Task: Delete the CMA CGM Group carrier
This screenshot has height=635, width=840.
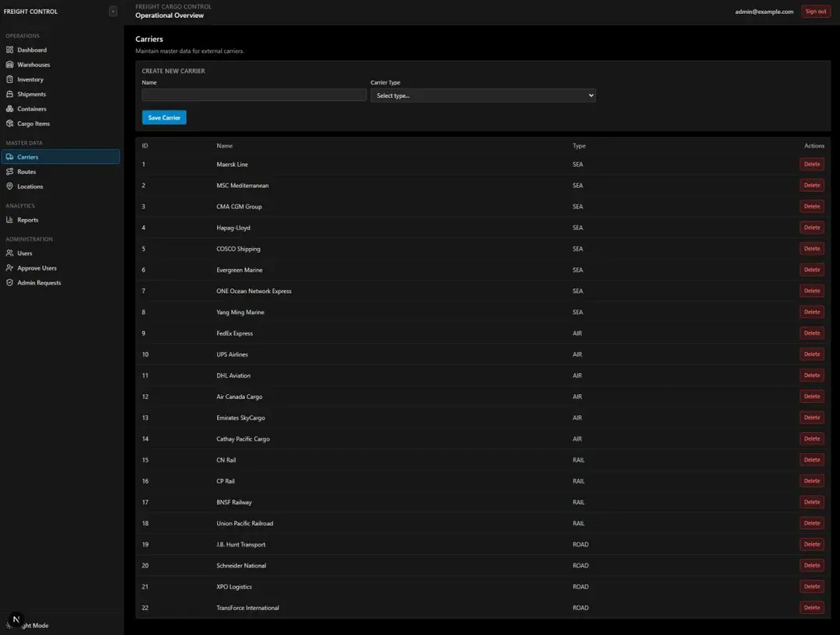Action: coord(811,206)
